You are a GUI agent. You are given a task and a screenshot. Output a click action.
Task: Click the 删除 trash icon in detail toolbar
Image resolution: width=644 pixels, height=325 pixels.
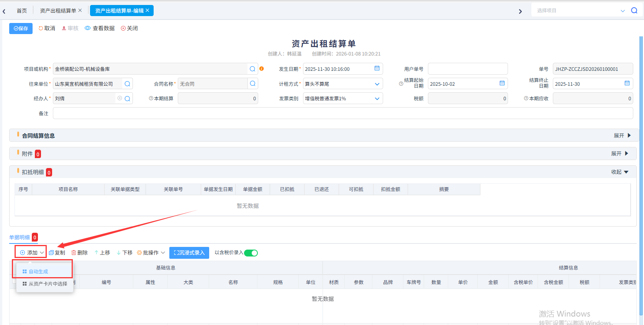[74, 253]
